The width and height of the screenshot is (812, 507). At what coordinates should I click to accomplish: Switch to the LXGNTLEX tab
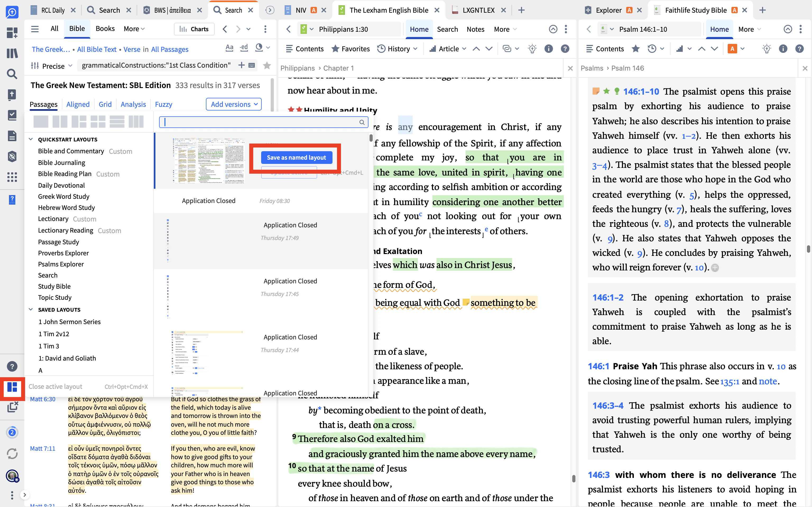478,10
